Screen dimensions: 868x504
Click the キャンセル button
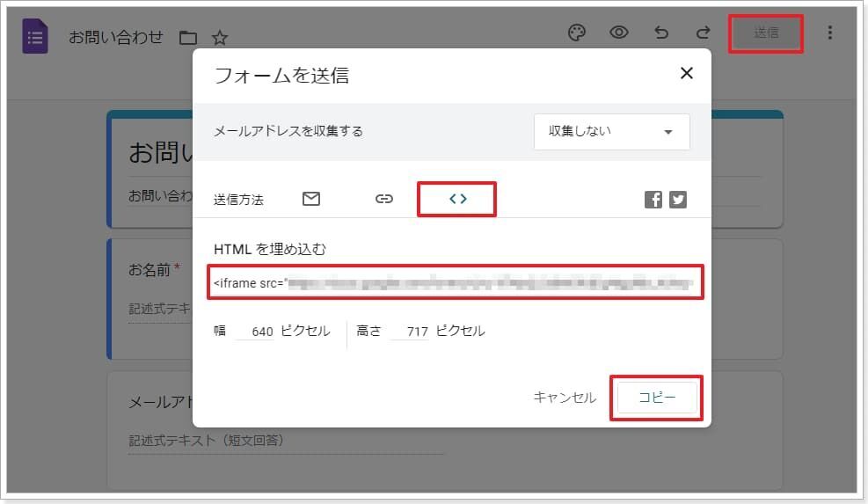(x=565, y=397)
